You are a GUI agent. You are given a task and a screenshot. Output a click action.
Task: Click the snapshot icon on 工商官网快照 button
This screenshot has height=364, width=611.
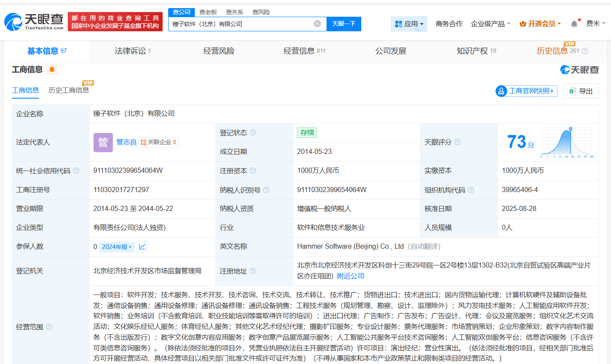pos(501,91)
